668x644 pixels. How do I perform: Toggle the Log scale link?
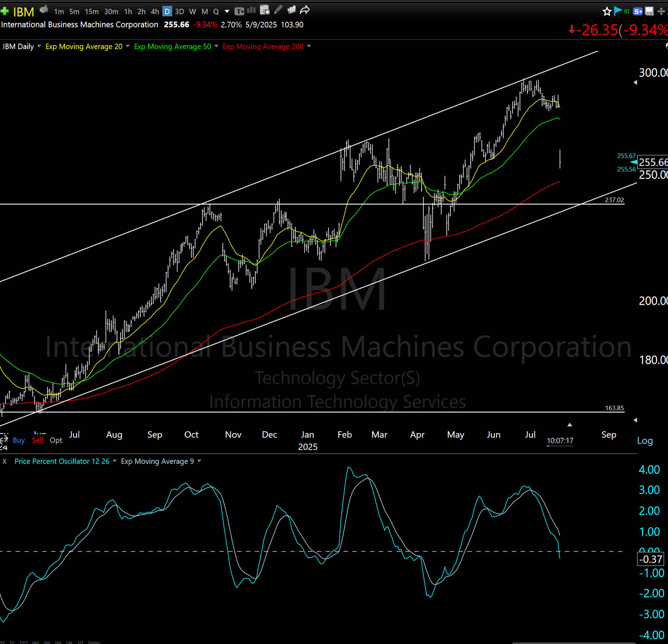coord(645,440)
